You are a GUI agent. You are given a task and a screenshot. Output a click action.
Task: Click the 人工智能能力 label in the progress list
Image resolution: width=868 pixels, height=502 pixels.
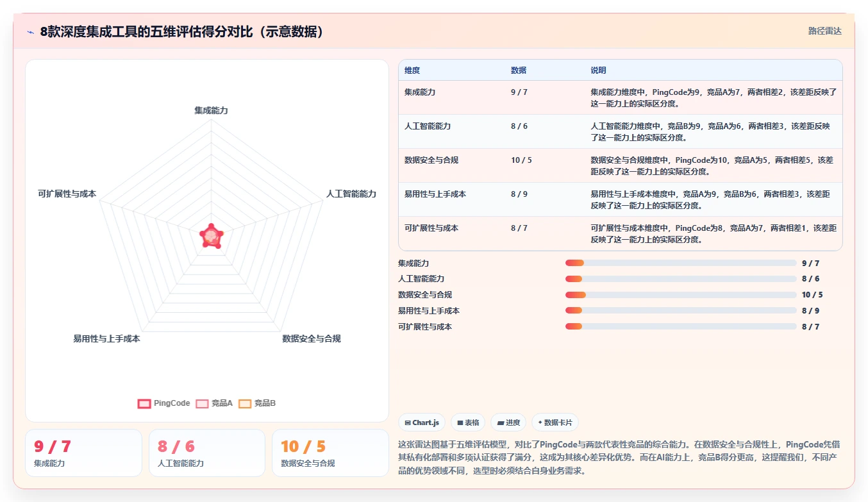[x=421, y=279]
